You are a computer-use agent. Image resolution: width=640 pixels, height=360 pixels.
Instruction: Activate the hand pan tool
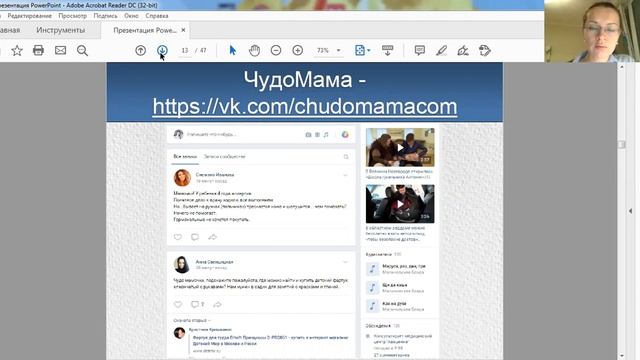[254, 51]
